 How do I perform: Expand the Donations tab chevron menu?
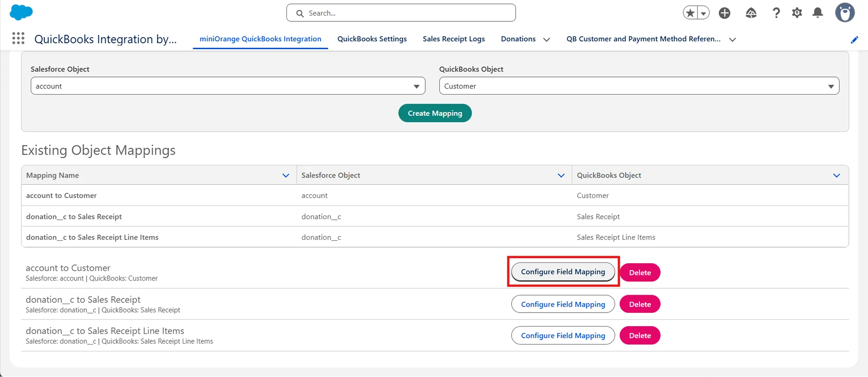pos(546,40)
